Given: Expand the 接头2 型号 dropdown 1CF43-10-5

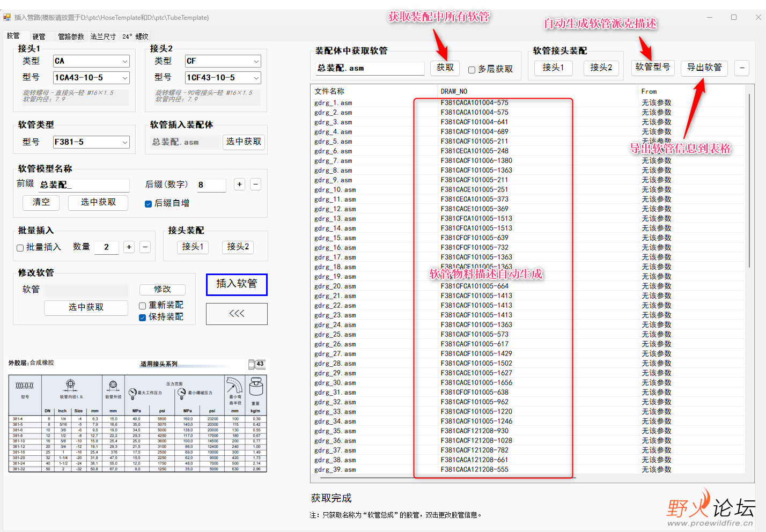Looking at the screenshot, I should (223, 78).
